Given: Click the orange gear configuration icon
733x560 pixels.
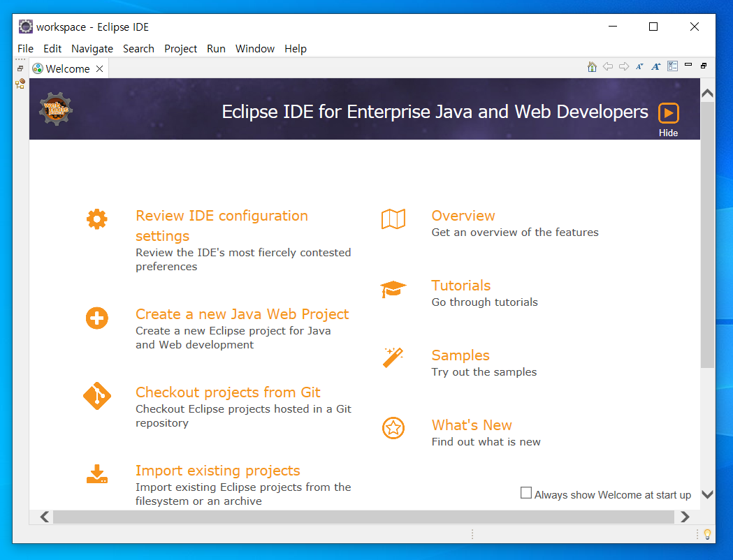Looking at the screenshot, I should [96, 219].
